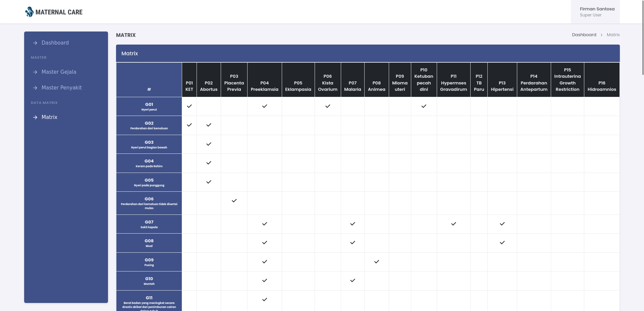Image resolution: width=644 pixels, height=311 pixels.
Task: Click the checkmark at G03 and P02 Abortus
Action: tap(209, 144)
